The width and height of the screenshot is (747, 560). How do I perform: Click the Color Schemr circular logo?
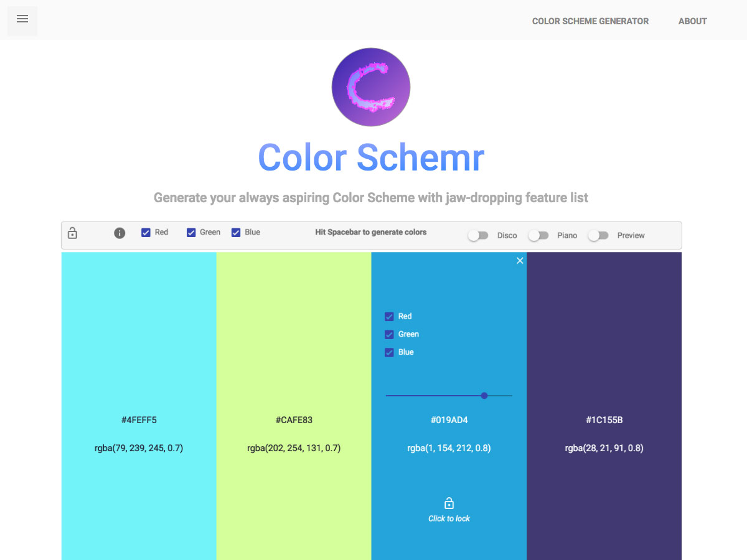[x=371, y=87]
